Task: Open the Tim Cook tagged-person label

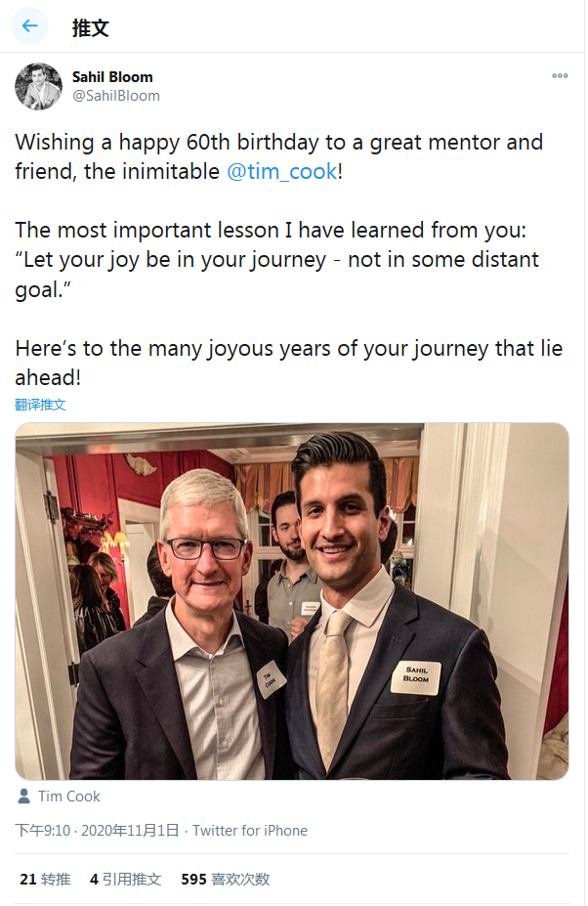Action: (69, 797)
